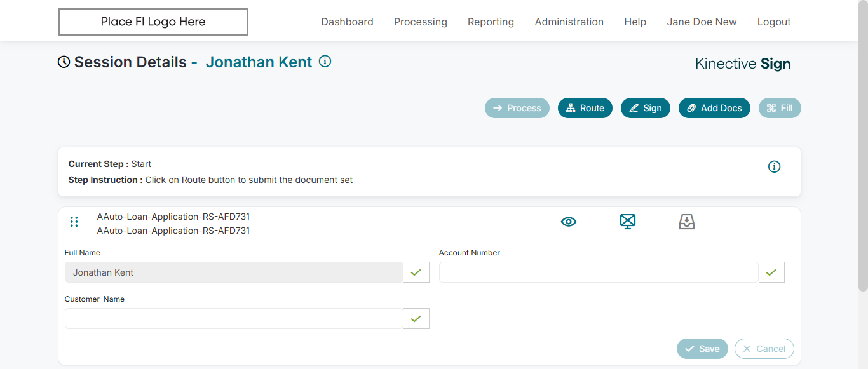
Task: Open the Reporting menu
Action: tap(491, 22)
